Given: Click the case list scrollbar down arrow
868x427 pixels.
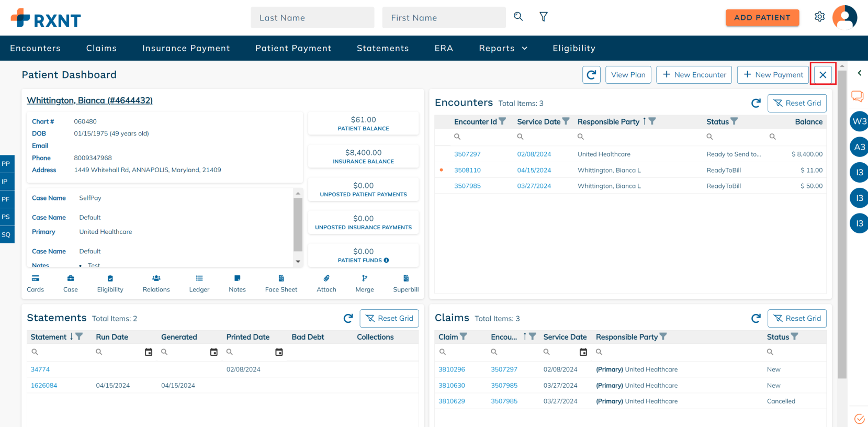Looking at the screenshot, I should coord(298,261).
